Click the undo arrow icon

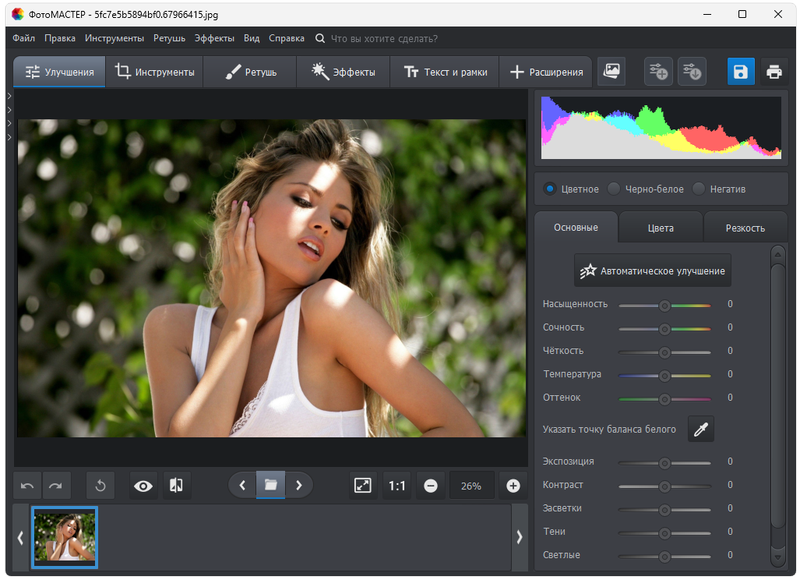click(28, 486)
